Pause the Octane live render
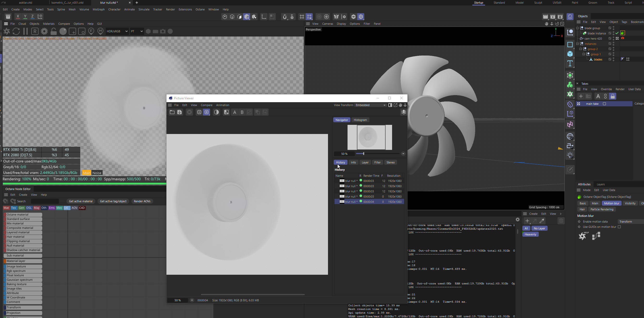This screenshot has height=318, width=644. [x=26, y=31]
